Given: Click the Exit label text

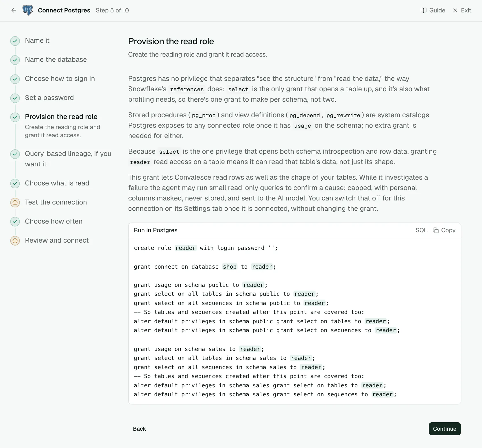Looking at the screenshot, I should pyautogui.click(x=466, y=10).
